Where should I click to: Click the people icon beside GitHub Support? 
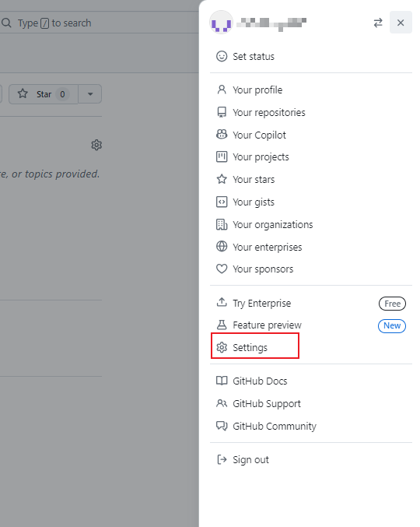222,403
